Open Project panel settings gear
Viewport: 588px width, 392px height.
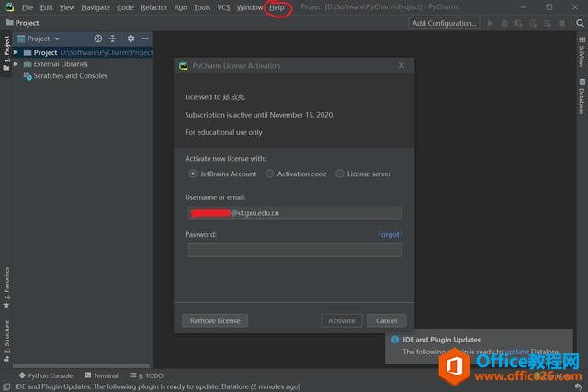pyautogui.click(x=130, y=39)
